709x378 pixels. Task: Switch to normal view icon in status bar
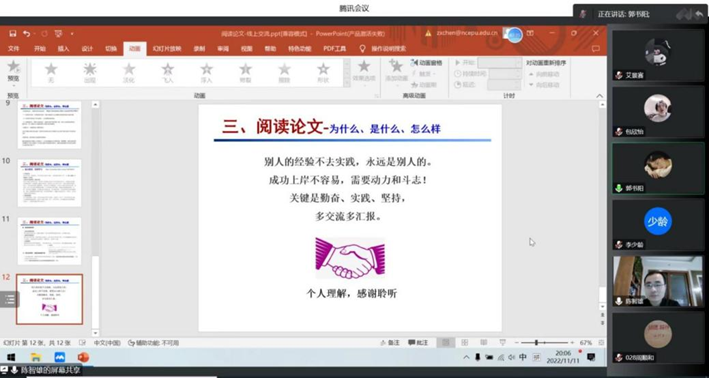coord(445,343)
